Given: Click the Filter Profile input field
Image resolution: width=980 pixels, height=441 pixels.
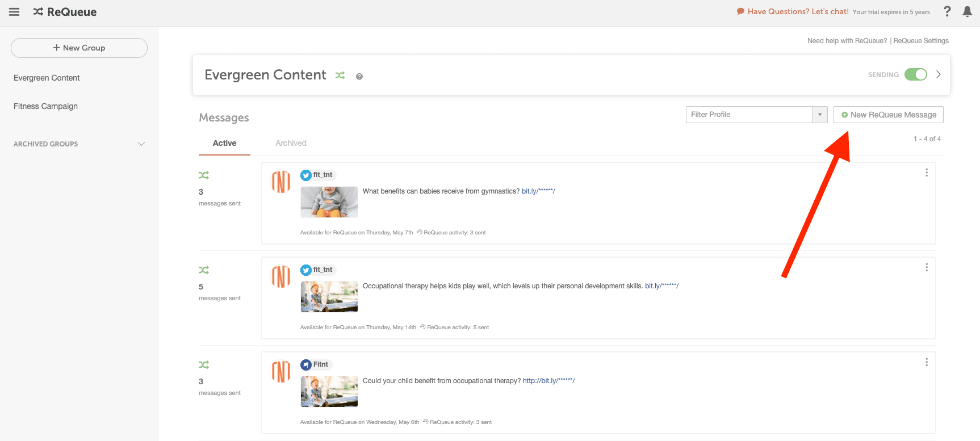Looking at the screenshot, I should click(749, 115).
